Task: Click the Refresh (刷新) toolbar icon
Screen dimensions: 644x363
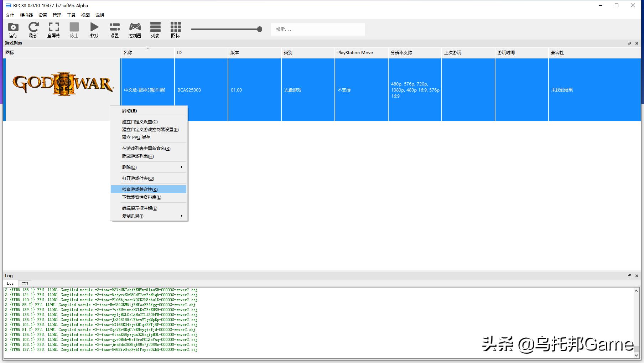Action: 33,29
